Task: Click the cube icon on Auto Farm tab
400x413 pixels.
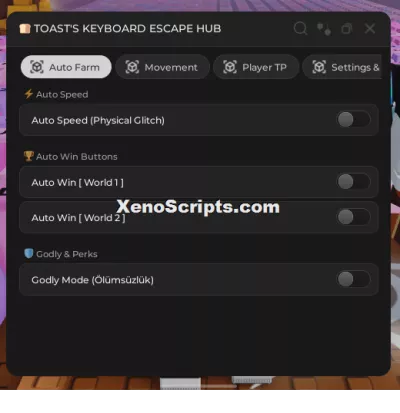Action: click(37, 67)
